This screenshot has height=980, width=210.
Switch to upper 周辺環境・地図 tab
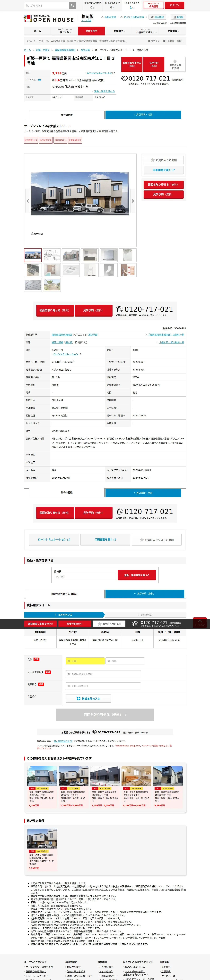tap(143, 114)
